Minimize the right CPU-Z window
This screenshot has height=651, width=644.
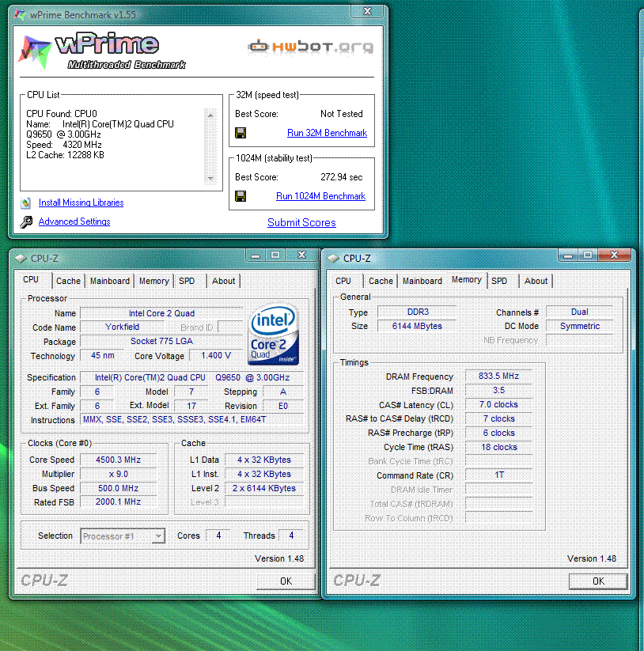pyautogui.click(x=568, y=255)
